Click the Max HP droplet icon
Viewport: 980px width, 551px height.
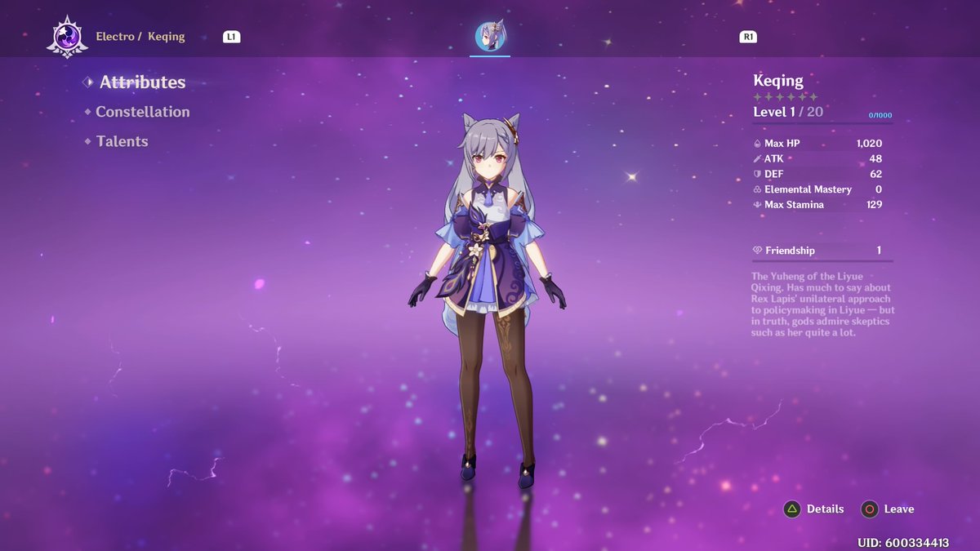click(758, 144)
